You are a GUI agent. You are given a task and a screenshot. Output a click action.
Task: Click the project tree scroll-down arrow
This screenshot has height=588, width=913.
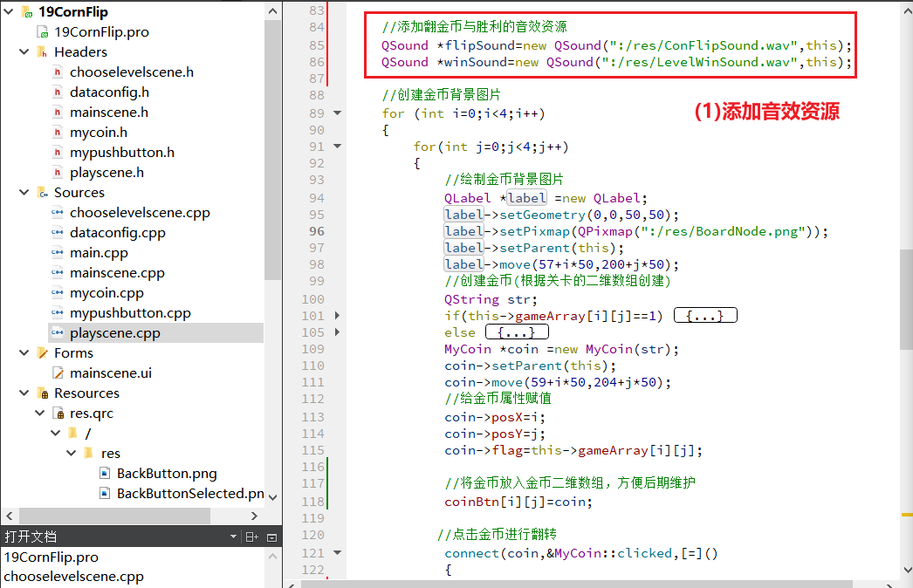(272, 497)
